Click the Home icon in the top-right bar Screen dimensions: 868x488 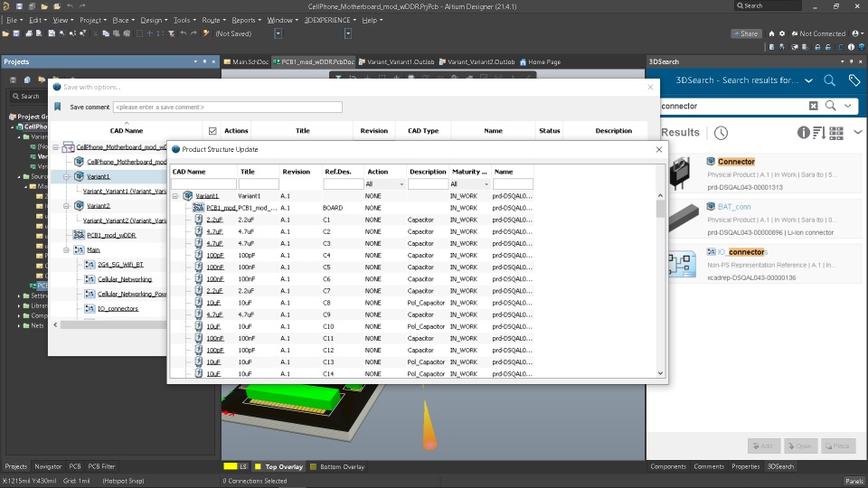[x=771, y=33]
